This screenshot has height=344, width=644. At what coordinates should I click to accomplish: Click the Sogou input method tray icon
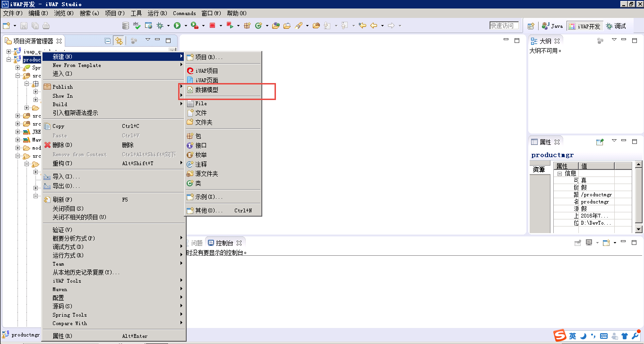tap(560, 336)
